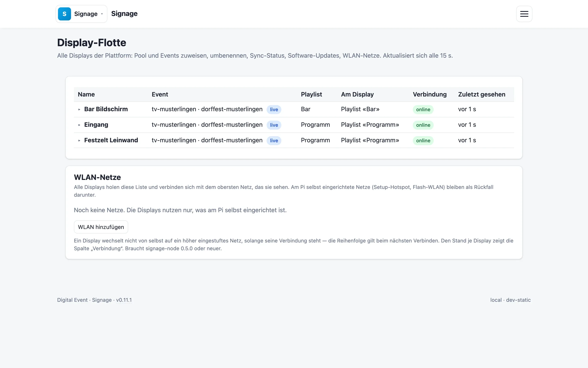The height and width of the screenshot is (368, 588).
Task: Click 'vor 1 s' in Eingang row
Action: point(467,125)
